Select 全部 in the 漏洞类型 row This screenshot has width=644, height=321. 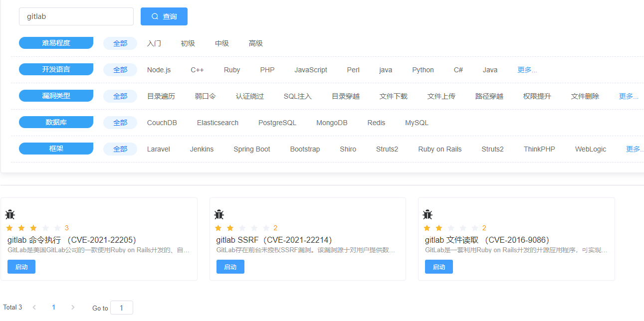pos(120,96)
